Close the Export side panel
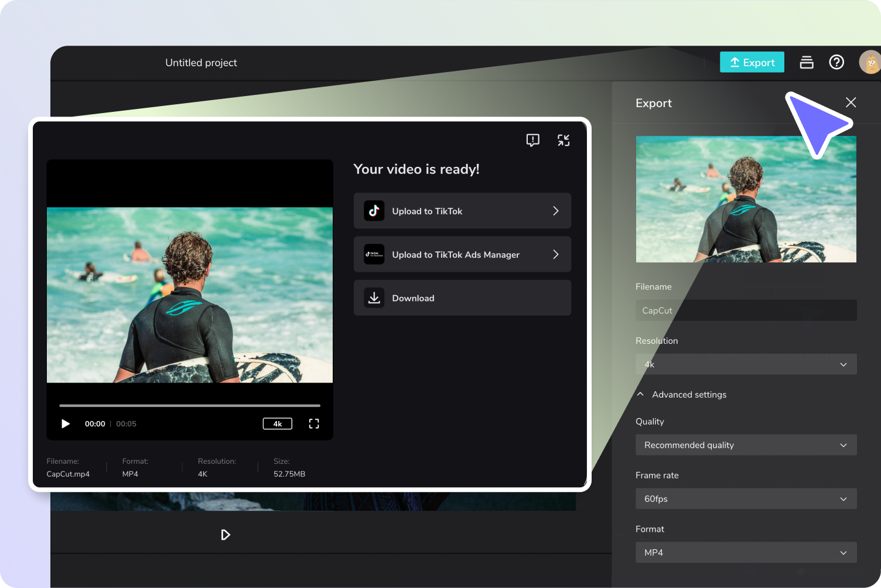881x588 pixels. tap(851, 102)
